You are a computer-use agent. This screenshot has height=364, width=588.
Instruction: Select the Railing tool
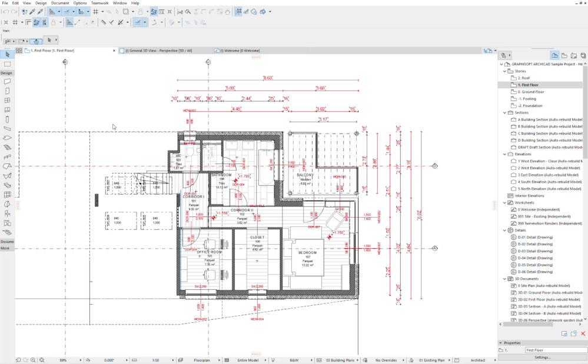[x=7, y=157]
